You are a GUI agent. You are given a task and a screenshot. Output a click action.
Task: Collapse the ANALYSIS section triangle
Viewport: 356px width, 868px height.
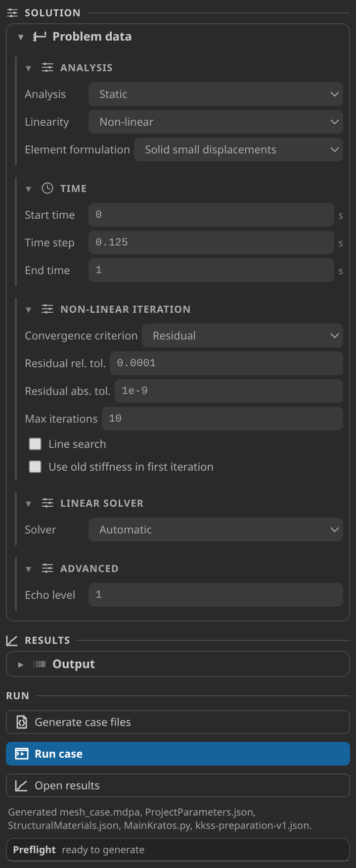point(29,68)
